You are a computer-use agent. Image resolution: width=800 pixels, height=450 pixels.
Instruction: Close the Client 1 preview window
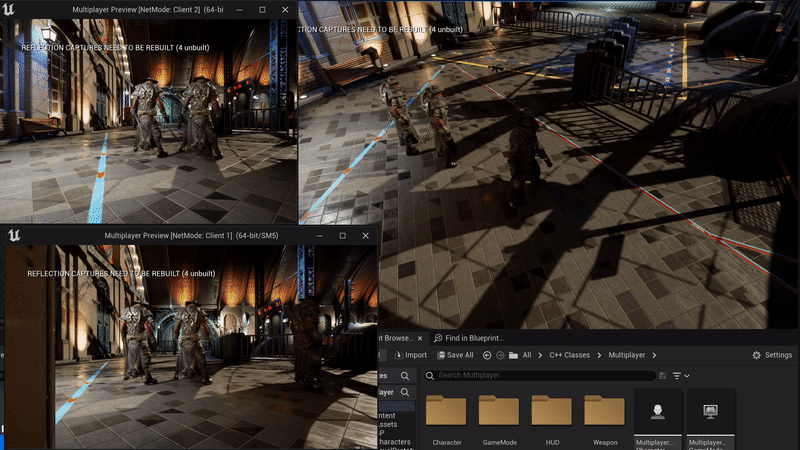tap(365, 236)
